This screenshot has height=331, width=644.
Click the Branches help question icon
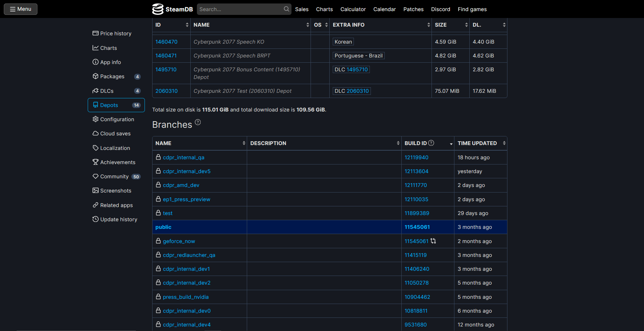tap(198, 122)
